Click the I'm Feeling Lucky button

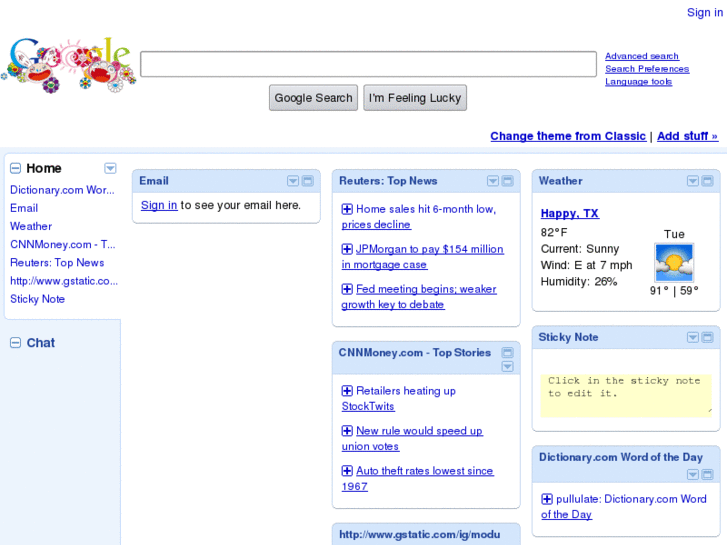pyautogui.click(x=415, y=98)
